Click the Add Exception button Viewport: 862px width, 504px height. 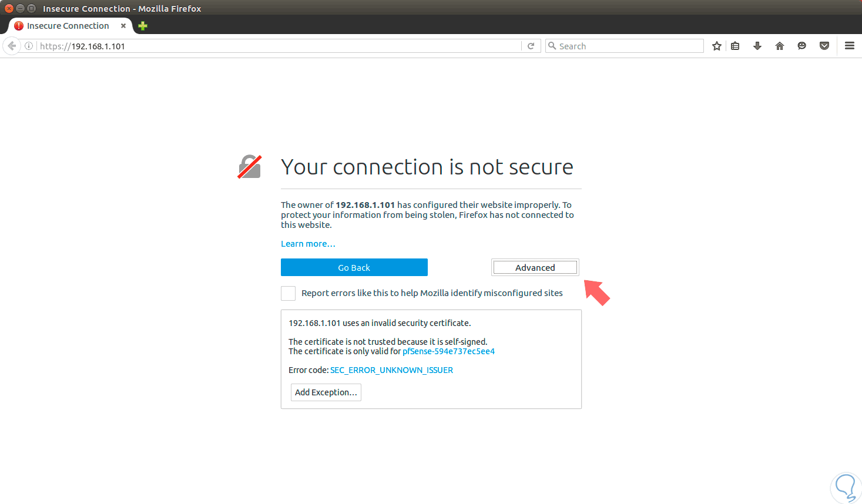point(326,392)
